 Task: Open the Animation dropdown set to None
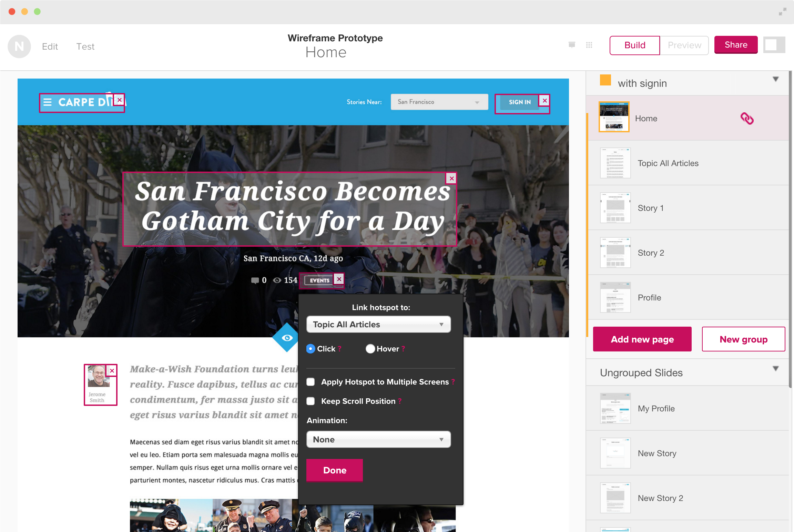point(378,440)
